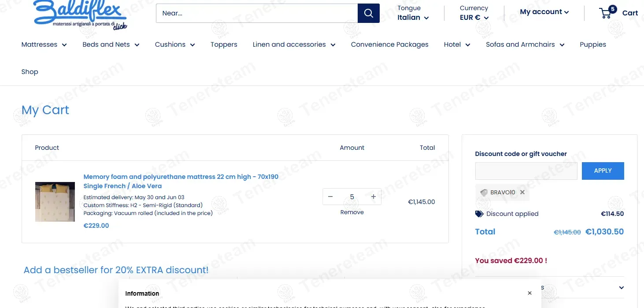Click Remove under the quantity
The height and width of the screenshot is (308, 644).
[352, 212]
